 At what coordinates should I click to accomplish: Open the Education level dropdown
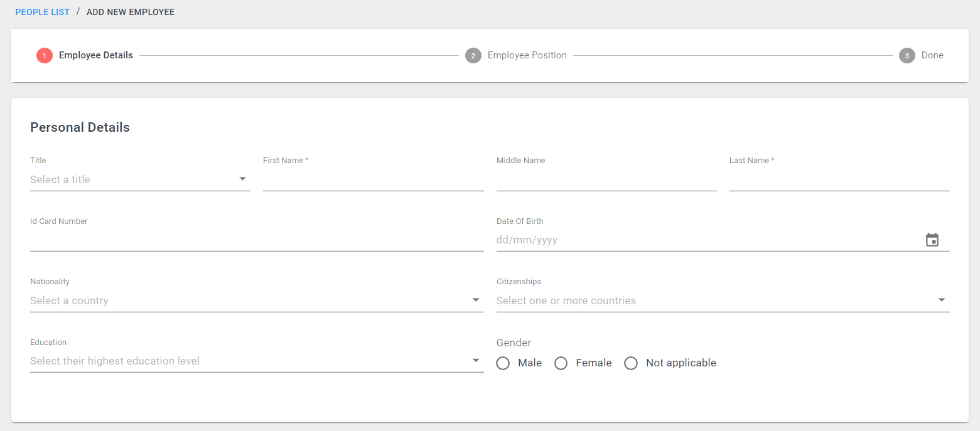pyautogui.click(x=257, y=361)
